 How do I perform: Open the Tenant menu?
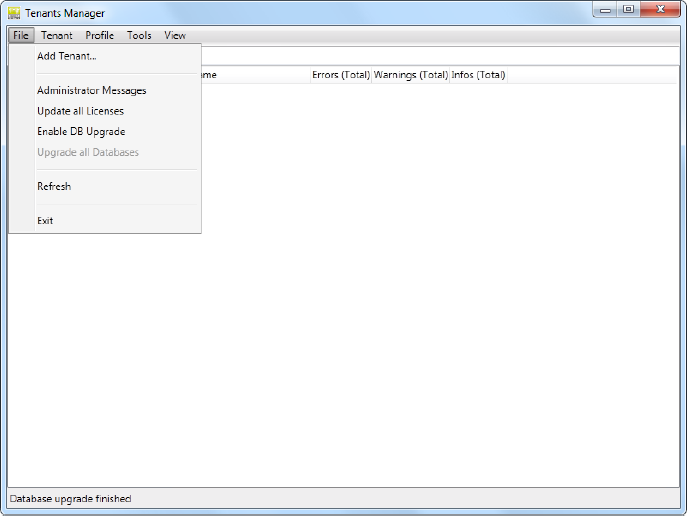(x=57, y=35)
